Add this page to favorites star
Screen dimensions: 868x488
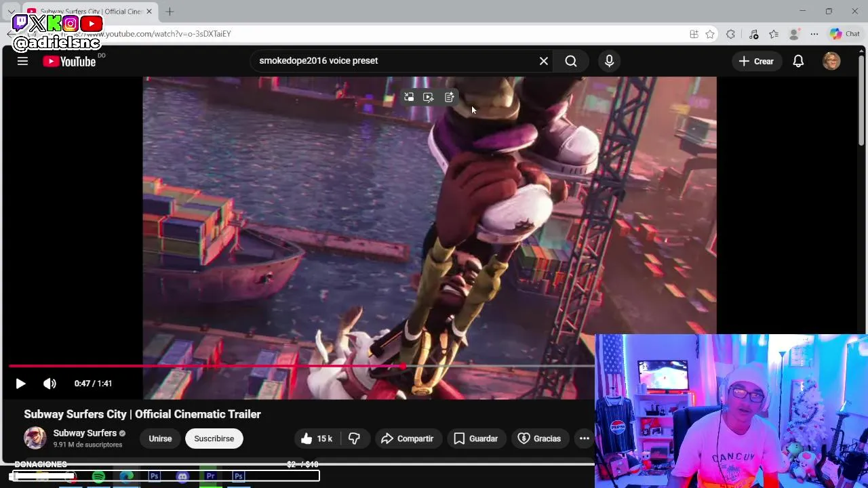click(710, 34)
